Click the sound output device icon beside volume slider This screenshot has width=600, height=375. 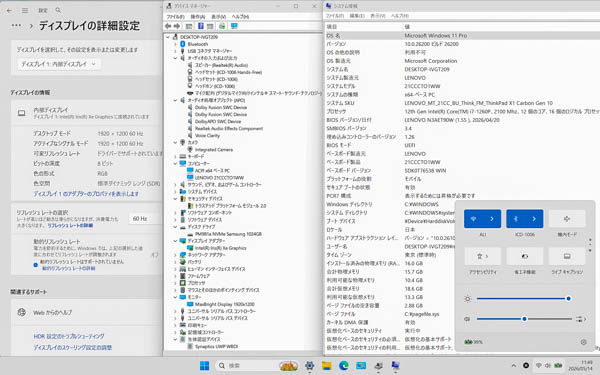click(580, 319)
